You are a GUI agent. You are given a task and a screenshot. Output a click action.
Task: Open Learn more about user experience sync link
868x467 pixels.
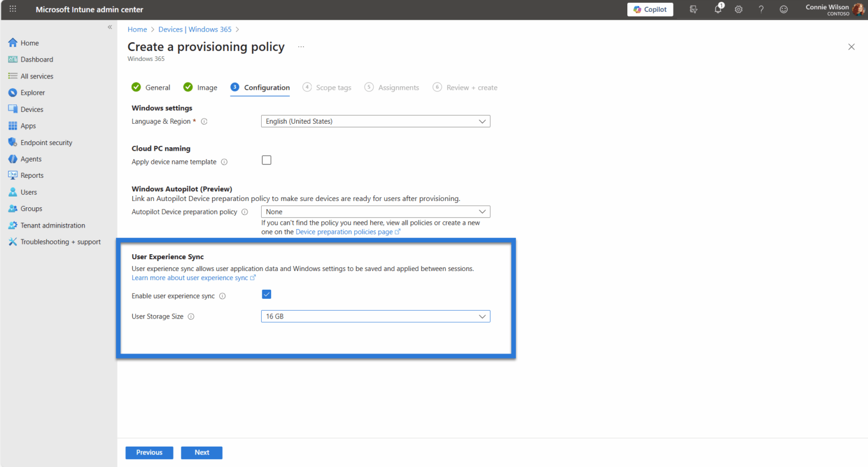coord(190,278)
